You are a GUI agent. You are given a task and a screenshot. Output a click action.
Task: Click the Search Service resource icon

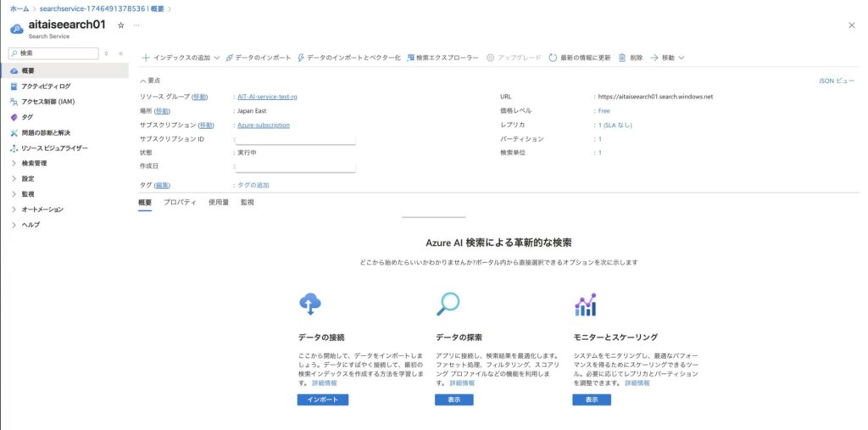(17, 29)
